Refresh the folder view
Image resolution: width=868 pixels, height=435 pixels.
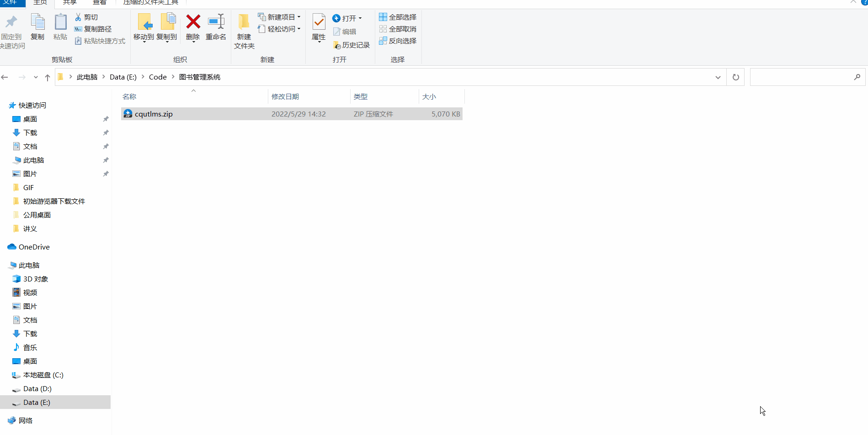(735, 77)
